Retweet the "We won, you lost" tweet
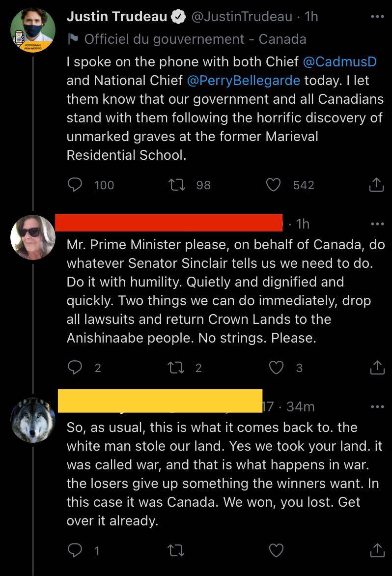392x576 pixels. tap(175, 550)
